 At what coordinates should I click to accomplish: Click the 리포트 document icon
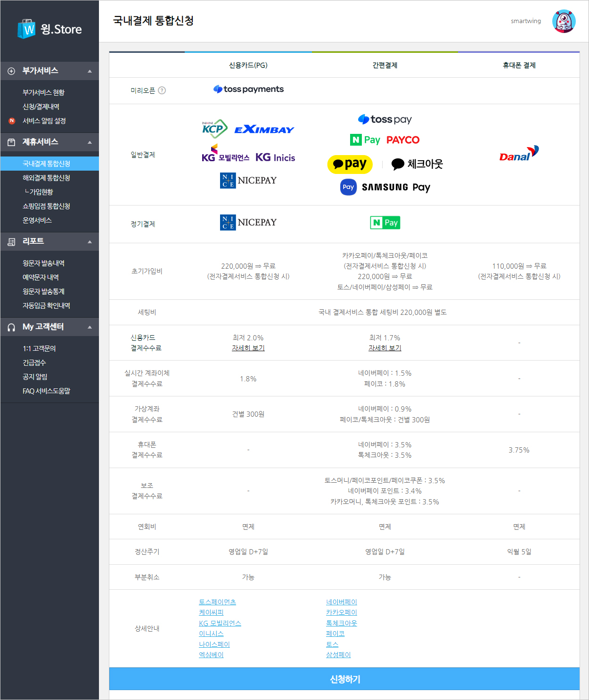[x=11, y=242]
